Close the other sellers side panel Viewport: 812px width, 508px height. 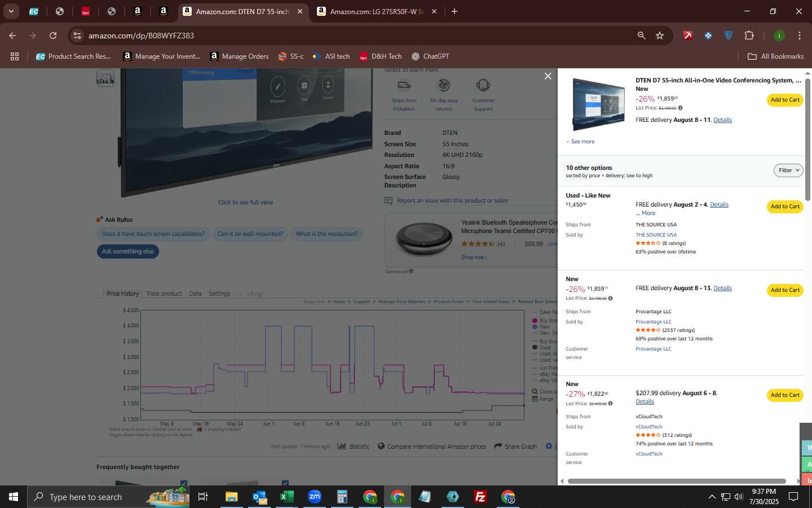pyautogui.click(x=548, y=76)
